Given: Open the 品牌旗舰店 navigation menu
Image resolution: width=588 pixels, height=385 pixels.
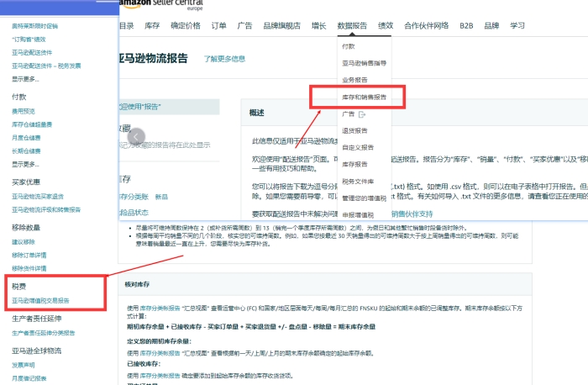Looking at the screenshot, I should coord(281,26).
